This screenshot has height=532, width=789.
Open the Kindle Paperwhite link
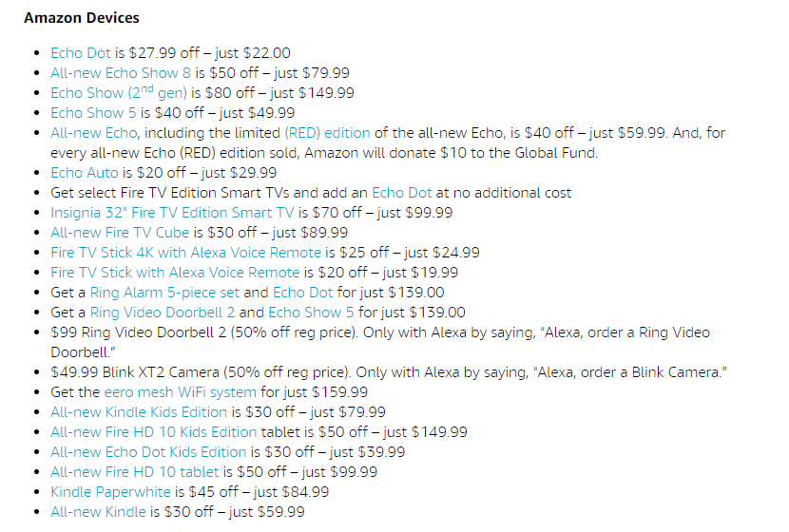pyautogui.click(x=110, y=492)
